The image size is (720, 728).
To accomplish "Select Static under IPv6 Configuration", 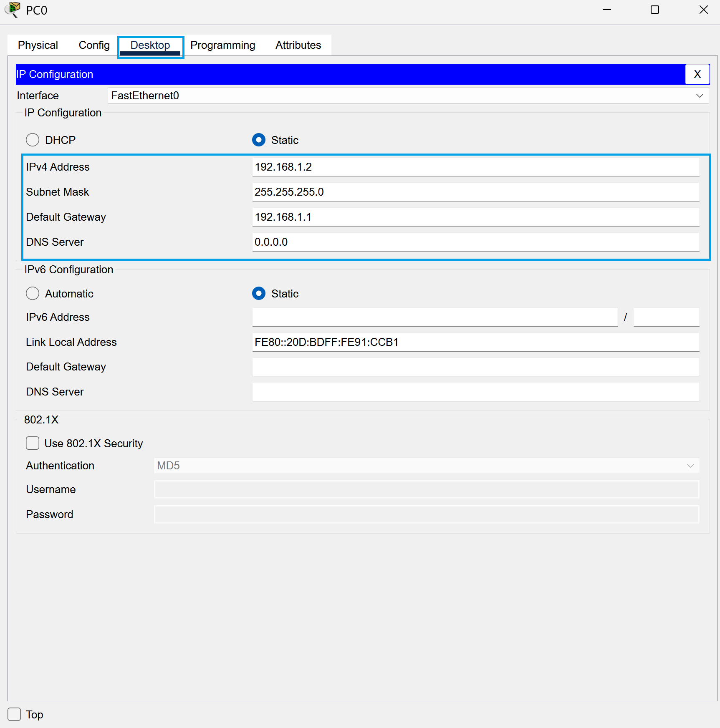I will click(259, 293).
